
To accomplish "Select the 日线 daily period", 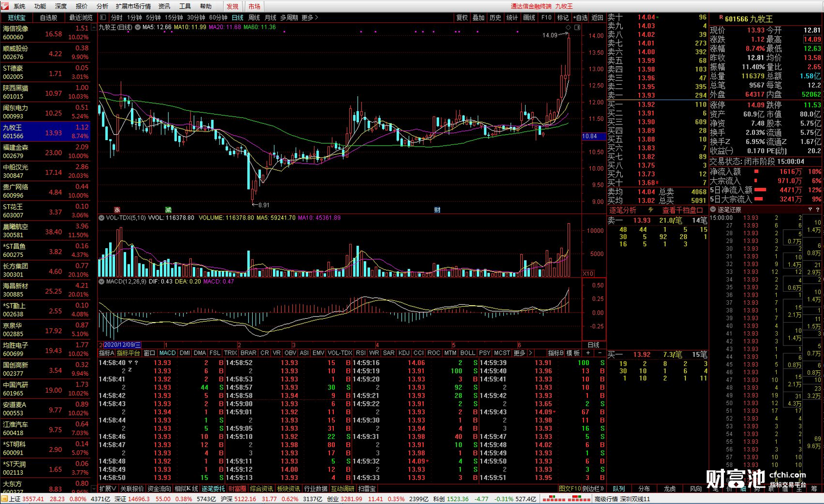I will (x=238, y=17).
